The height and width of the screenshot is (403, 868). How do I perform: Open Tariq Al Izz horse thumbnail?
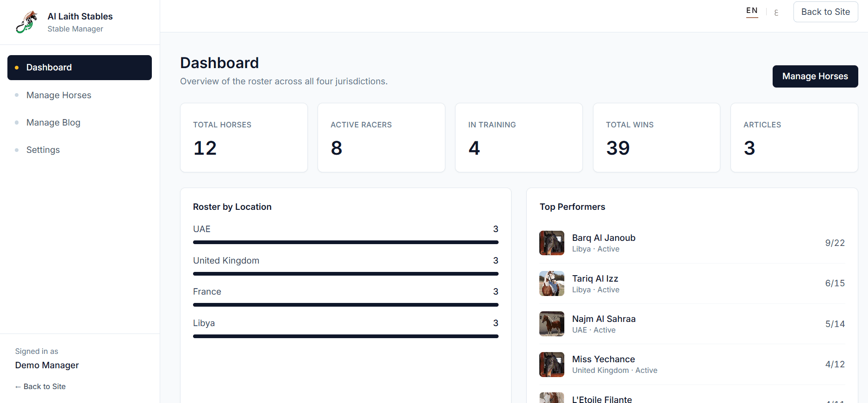point(552,283)
